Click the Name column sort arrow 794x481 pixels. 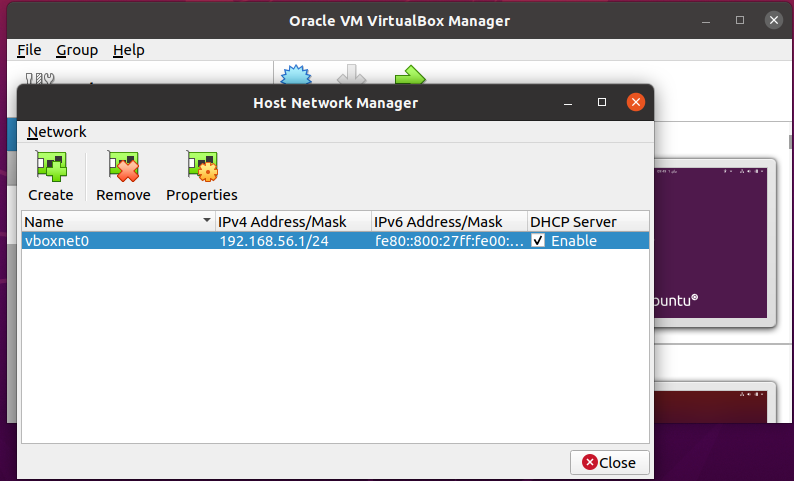pyautogui.click(x=207, y=220)
